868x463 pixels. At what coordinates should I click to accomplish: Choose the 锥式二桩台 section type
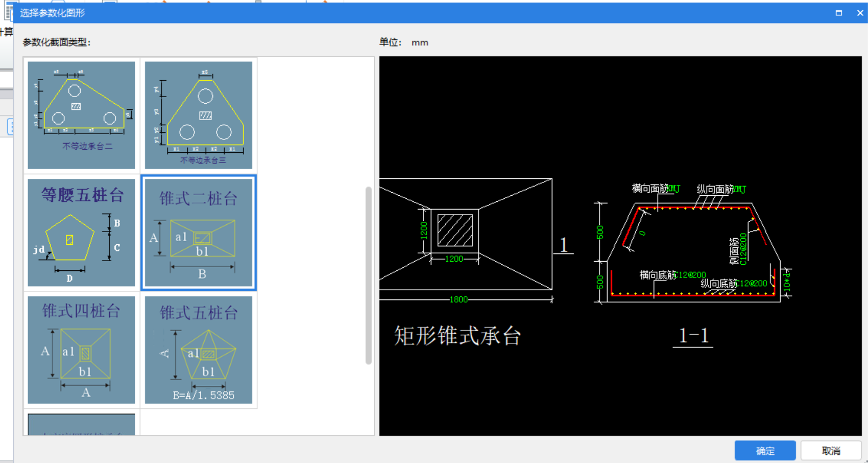pos(199,233)
